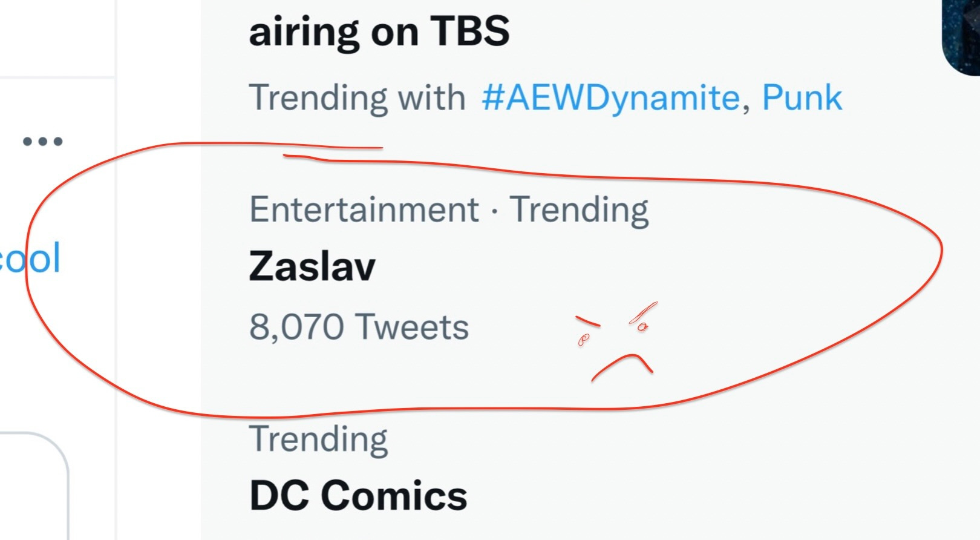Open the #AEWDynamite hashtag link
This screenshot has height=540, width=980.
611,97
